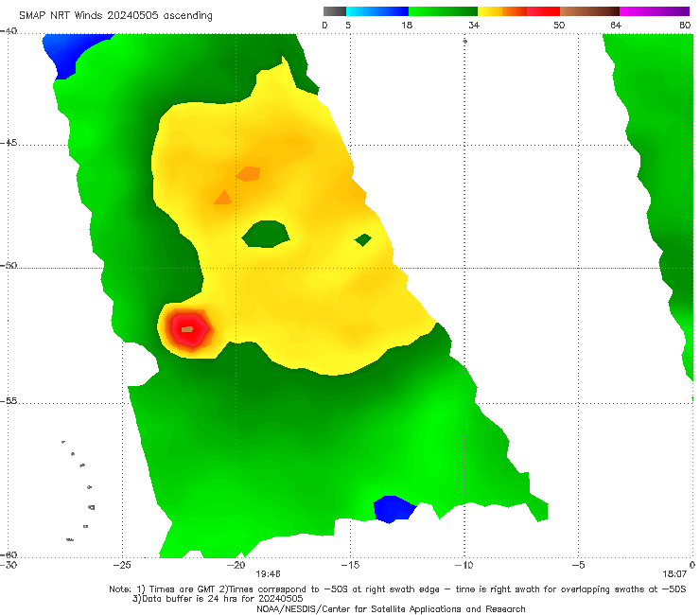Click the brown 50–64 color bar segment

tap(589, 11)
